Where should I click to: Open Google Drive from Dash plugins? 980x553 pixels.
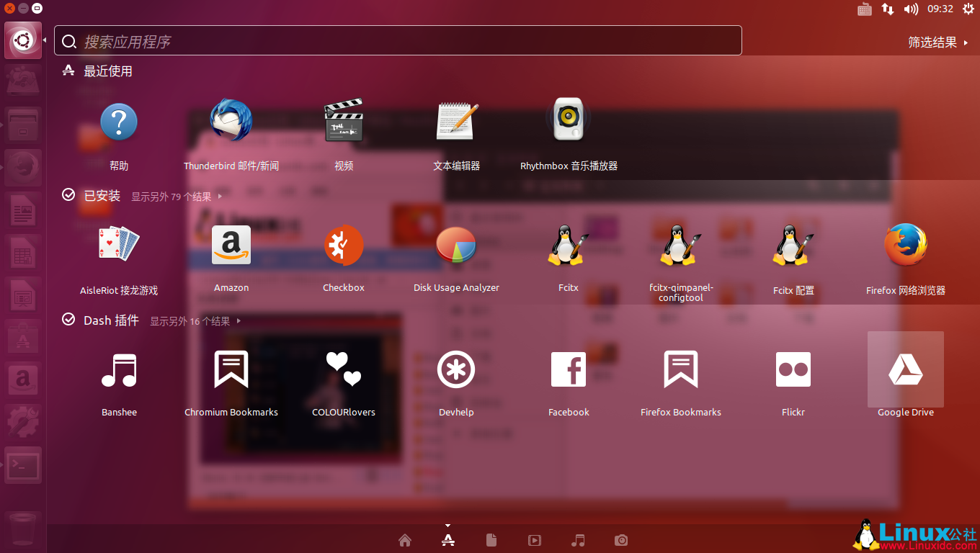pyautogui.click(x=906, y=369)
